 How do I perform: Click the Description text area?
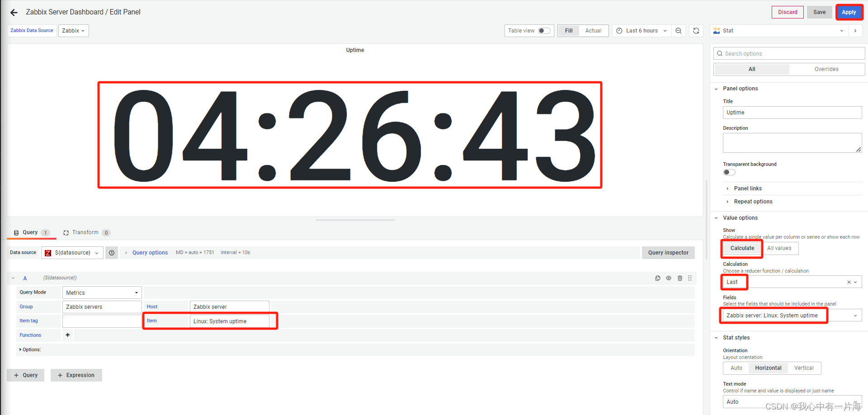(x=792, y=143)
